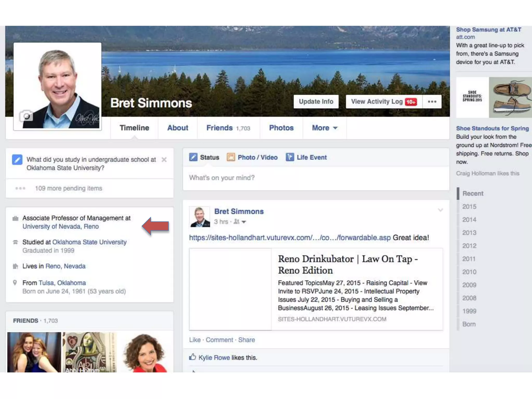
Task: Dismiss the undergraduate study question
Action: point(164,159)
